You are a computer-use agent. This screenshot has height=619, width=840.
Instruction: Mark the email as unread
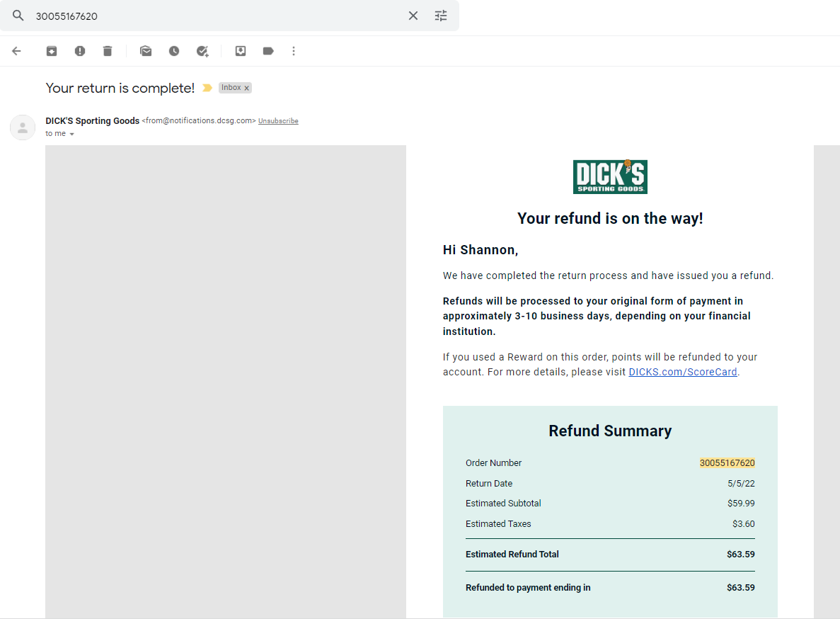(x=146, y=51)
